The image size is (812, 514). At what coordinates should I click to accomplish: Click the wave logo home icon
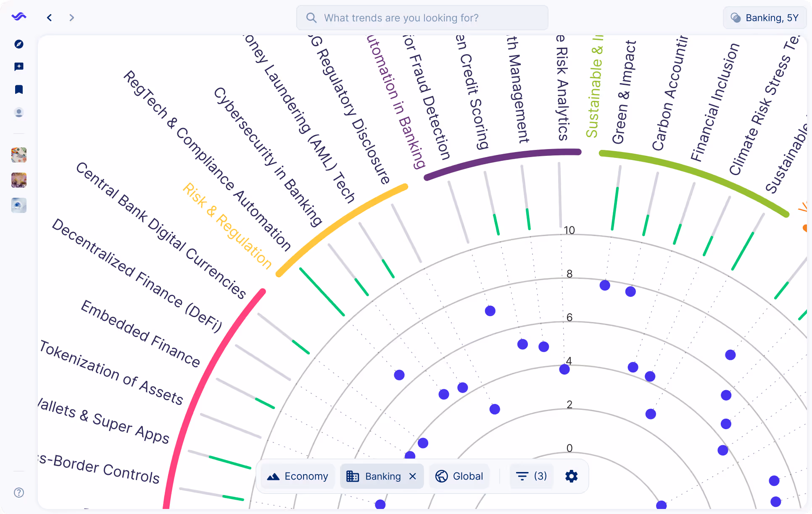click(19, 17)
